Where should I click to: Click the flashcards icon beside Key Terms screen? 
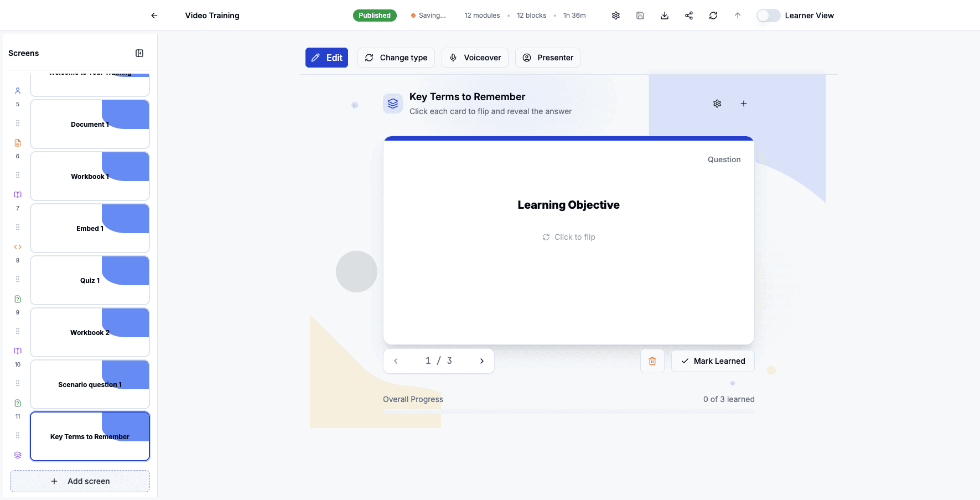[x=17, y=455]
